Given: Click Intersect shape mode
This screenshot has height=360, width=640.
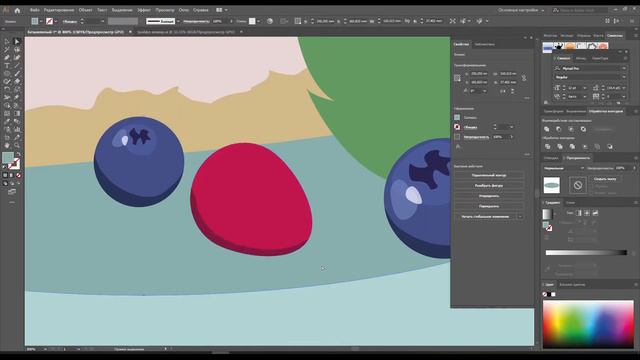Looking at the screenshot, I should (x=571, y=129).
